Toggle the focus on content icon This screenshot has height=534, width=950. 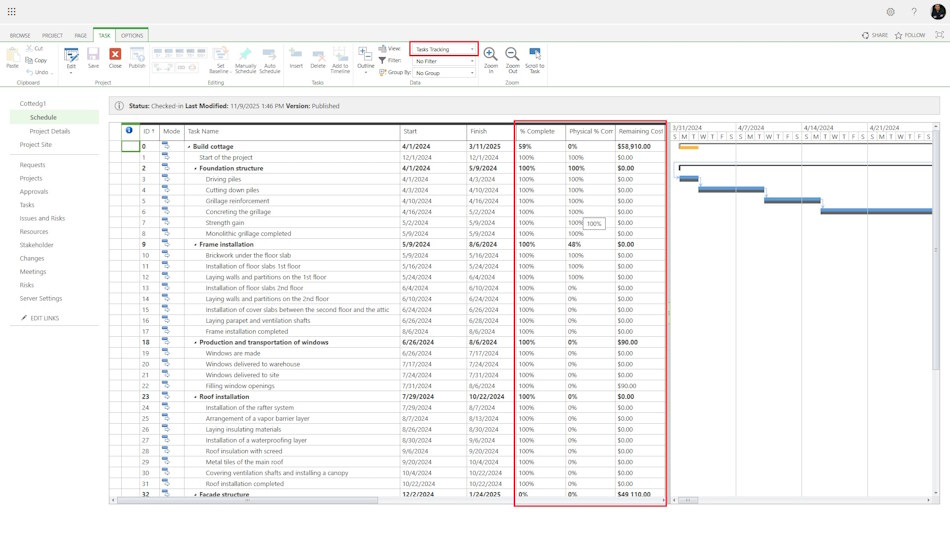[939, 35]
